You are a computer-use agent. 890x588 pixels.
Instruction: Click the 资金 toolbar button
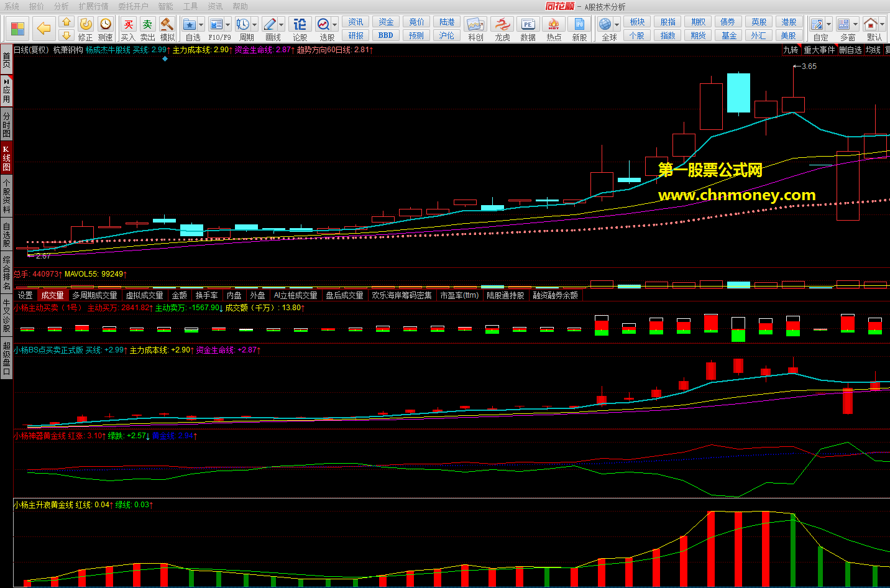point(386,22)
